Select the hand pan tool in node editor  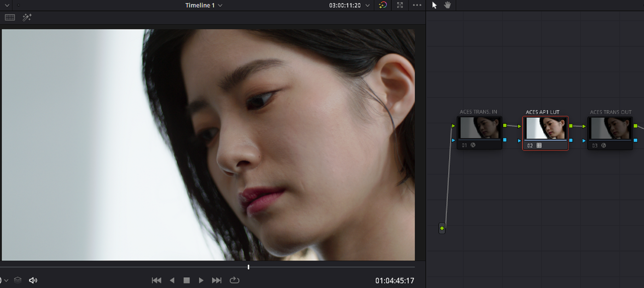coord(447,5)
